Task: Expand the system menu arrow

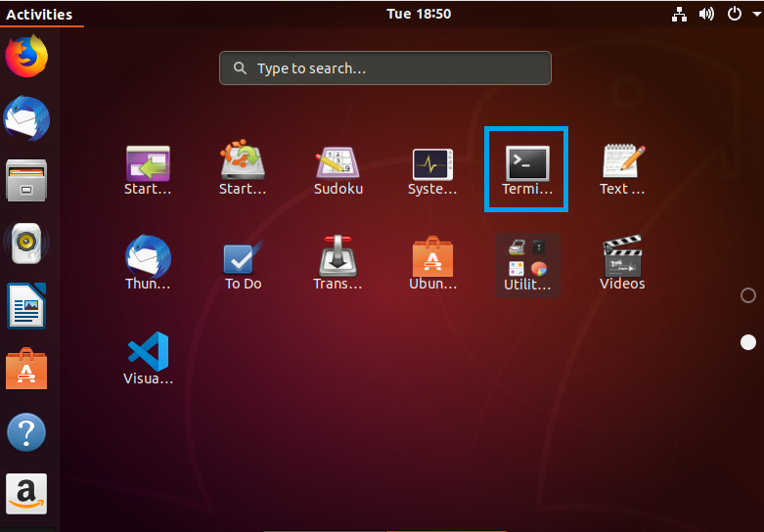Action: coord(757,15)
